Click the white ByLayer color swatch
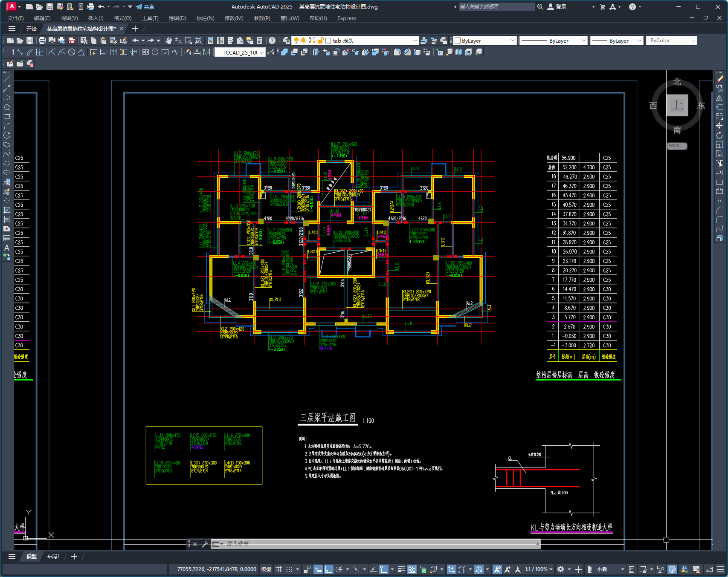 [458, 40]
